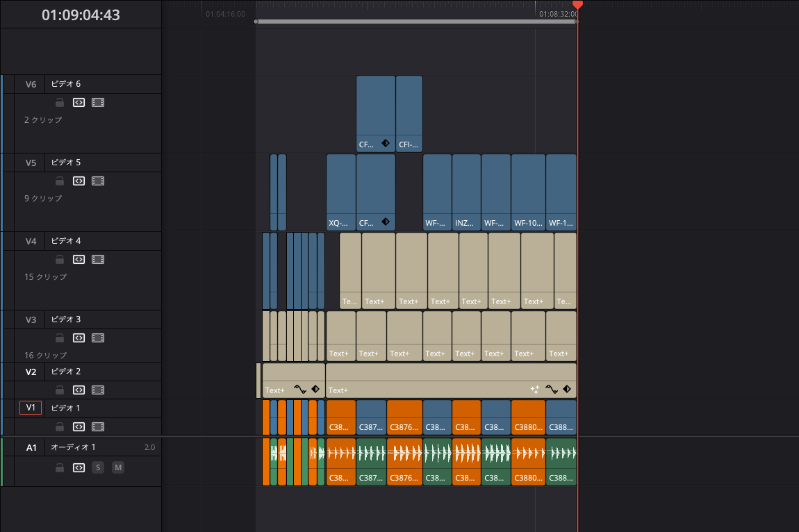799x532 pixels.
Task: Click the Video 3 track name
Action: pos(66,319)
